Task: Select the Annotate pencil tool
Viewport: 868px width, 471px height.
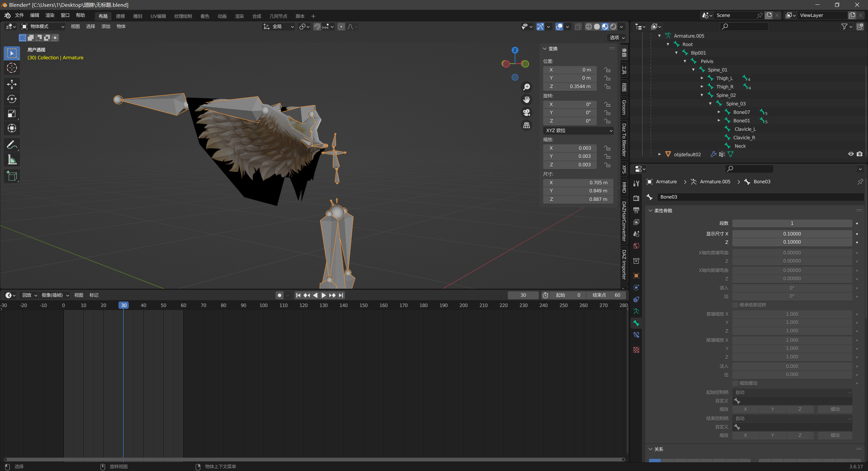Action: pyautogui.click(x=12, y=145)
